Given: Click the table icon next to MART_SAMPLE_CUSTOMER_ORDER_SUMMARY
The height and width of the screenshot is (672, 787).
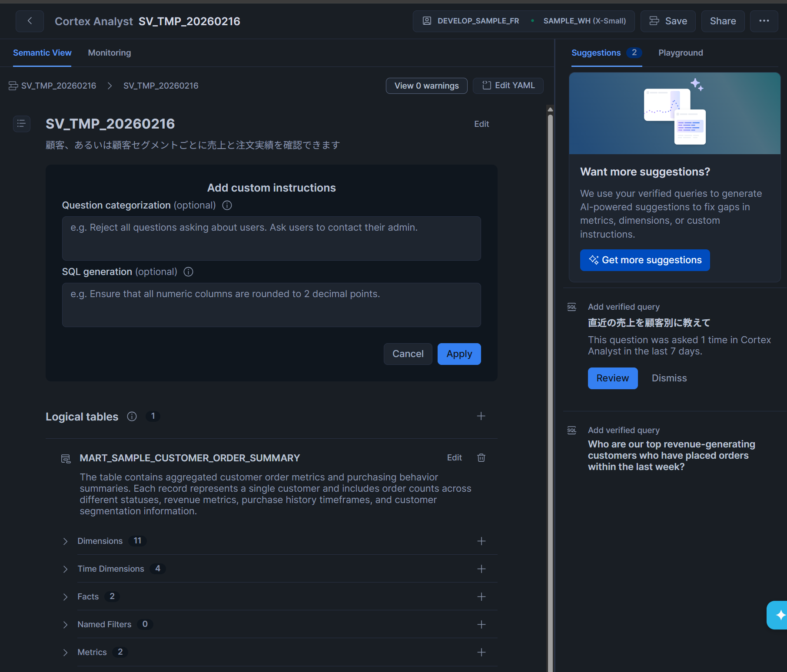Looking at the screenshot, I should click(x=66, y=459).
